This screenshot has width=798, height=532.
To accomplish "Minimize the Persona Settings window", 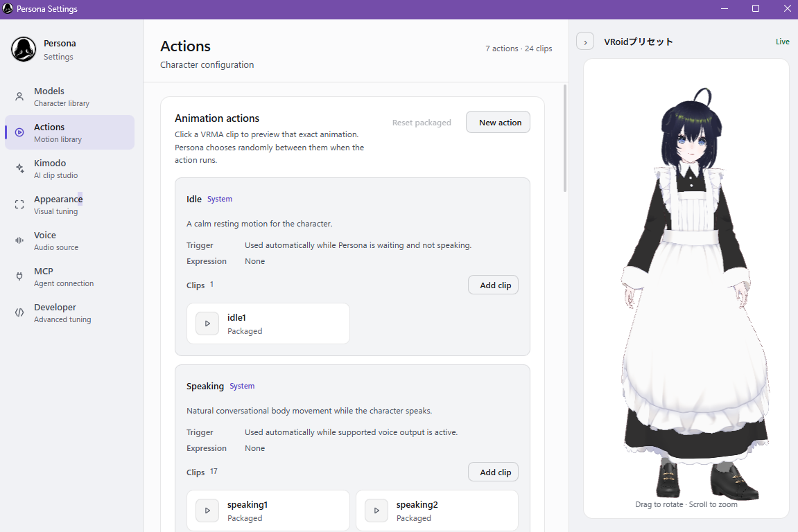I will coord(725,8).
